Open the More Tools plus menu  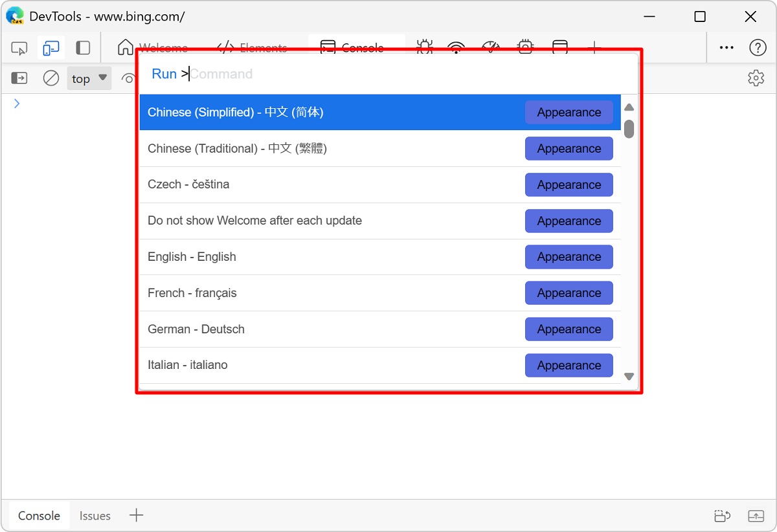tap(594, 47)
